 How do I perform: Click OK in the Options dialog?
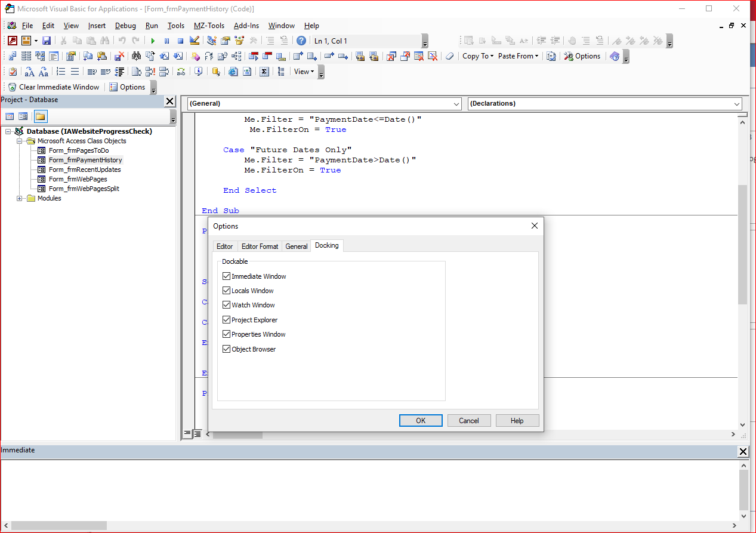[421, 421]
